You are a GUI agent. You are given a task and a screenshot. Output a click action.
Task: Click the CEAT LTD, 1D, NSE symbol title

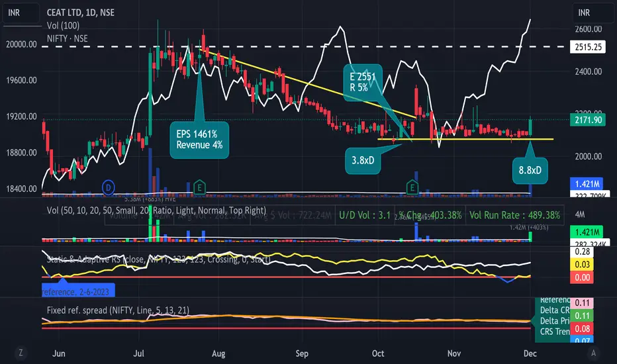pyautogui.click(x=81, y=13)
